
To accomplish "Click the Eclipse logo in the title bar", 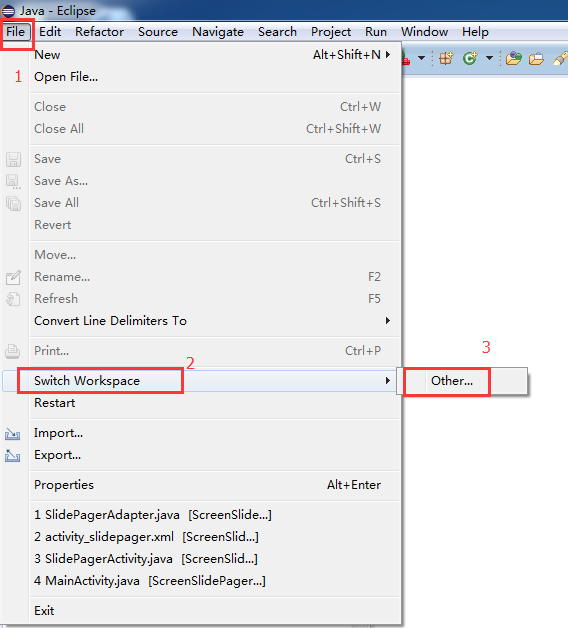I will point(8,11).
